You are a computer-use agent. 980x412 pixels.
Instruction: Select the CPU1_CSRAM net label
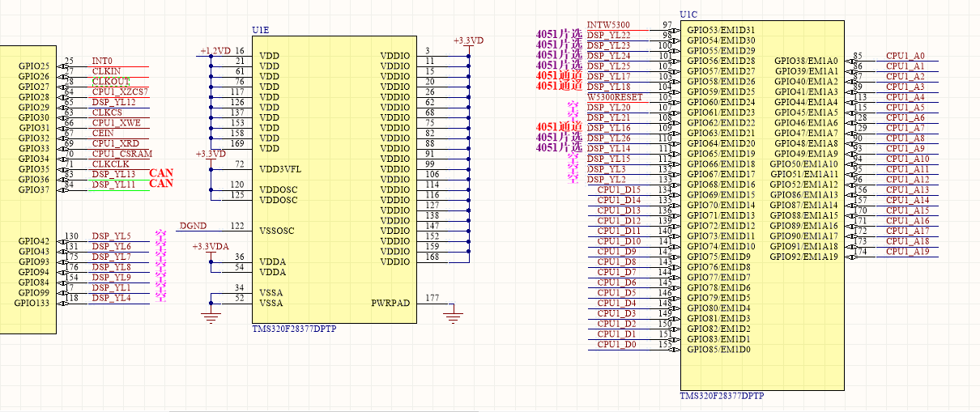point(121,154)
